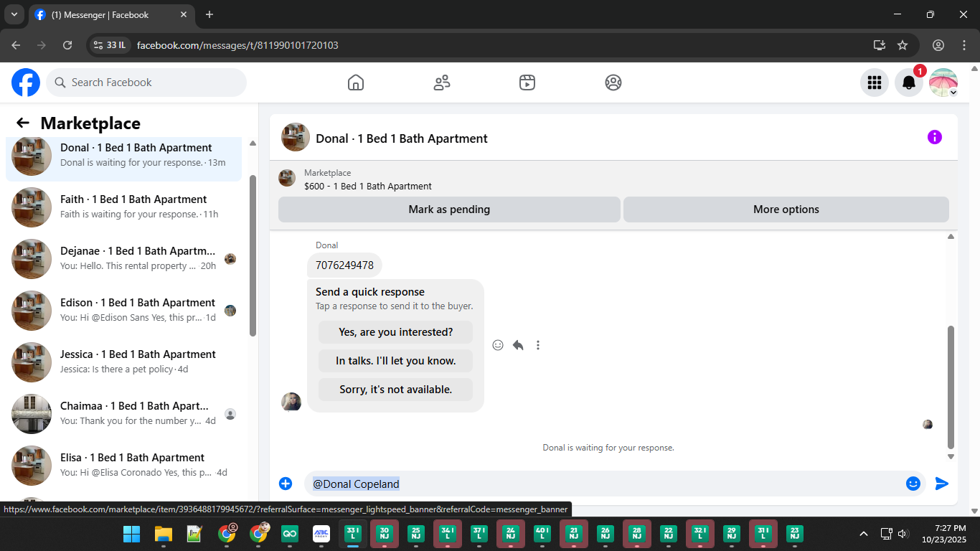Open the account profile picture menu
The image size is (980, 551).
point(943,83)
